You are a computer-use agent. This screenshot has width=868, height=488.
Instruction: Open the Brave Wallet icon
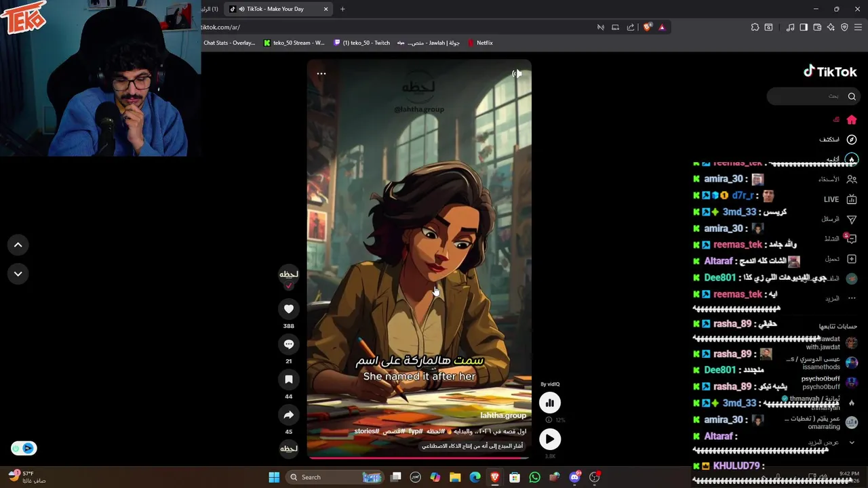click(x=817, y=27)
